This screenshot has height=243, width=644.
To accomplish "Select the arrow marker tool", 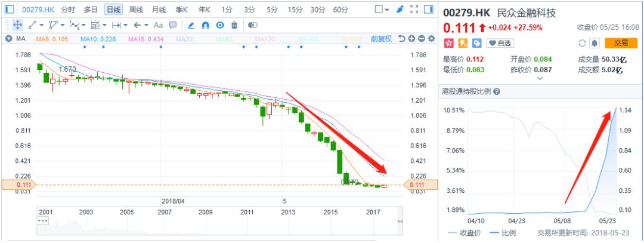I will click(137, 25).
